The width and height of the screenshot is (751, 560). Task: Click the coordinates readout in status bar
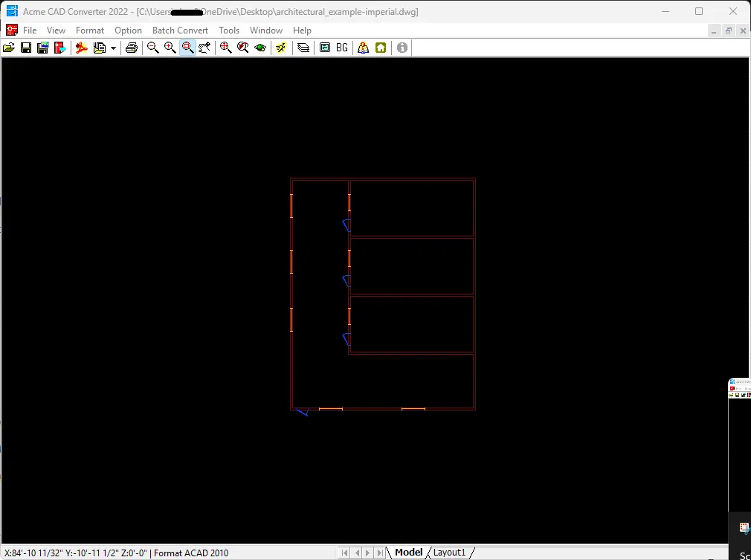pos(76,553)
